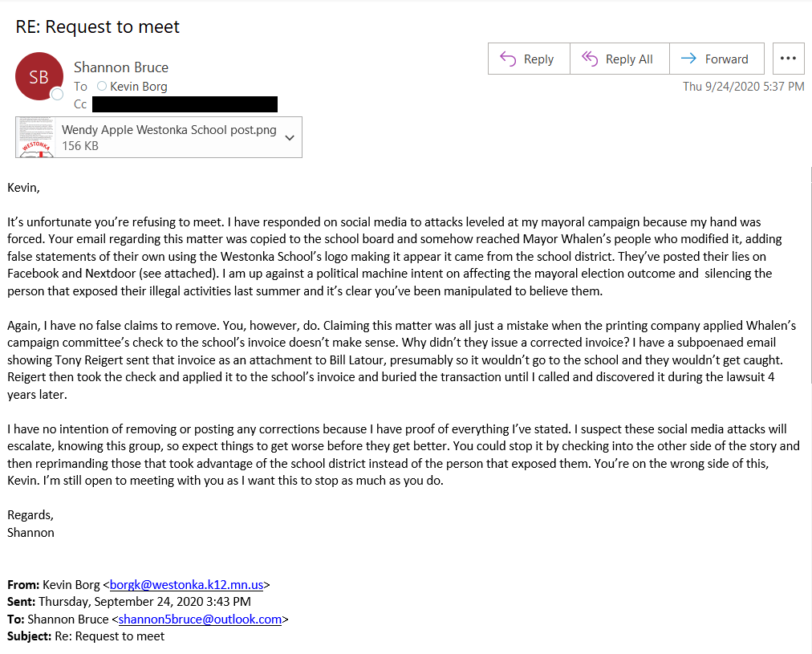Screen dimensions: 812x654
Task: Forward this email message
Action: tap(717, 59)
